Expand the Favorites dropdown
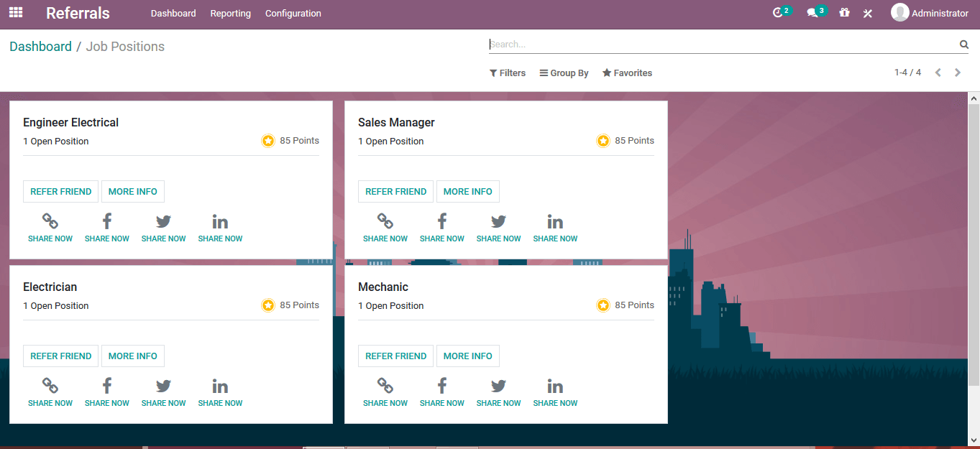The width and height of the screenshot is (980, 449). [x=627, y=73]
